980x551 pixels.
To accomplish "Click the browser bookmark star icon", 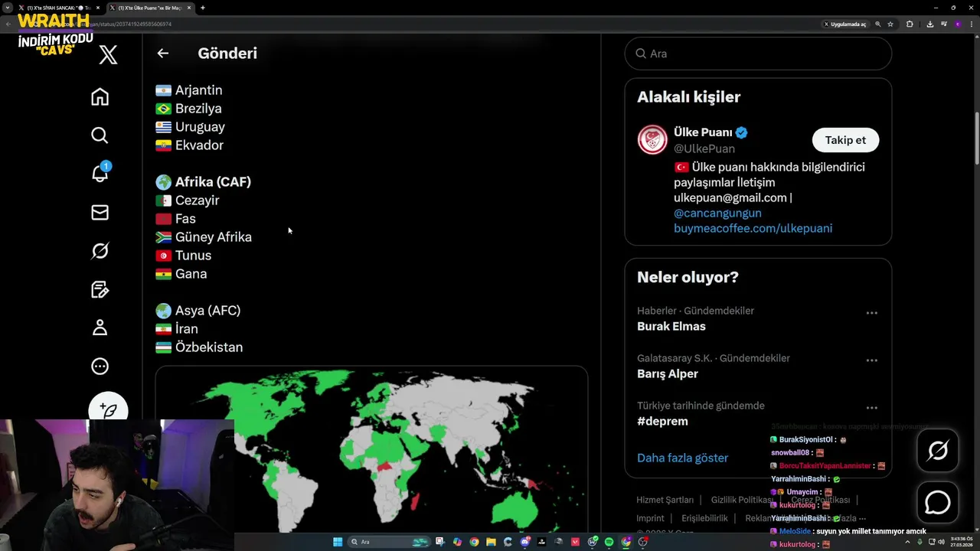I will coord(890,24).
